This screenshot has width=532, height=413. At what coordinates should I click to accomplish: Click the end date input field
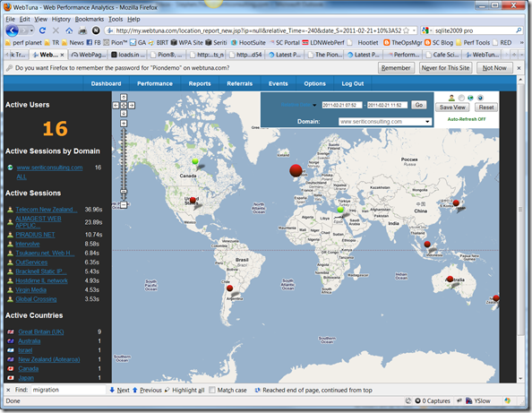click(x=387, y=105)
